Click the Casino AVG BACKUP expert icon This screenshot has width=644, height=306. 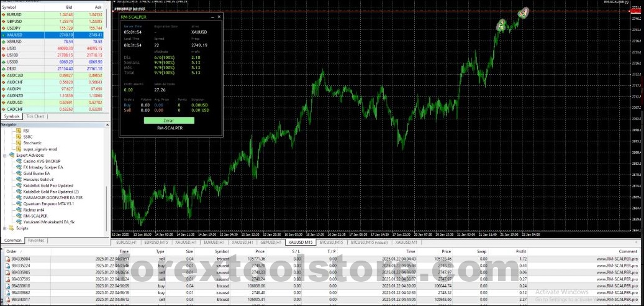pyautogui.click(x=19, y=161)
